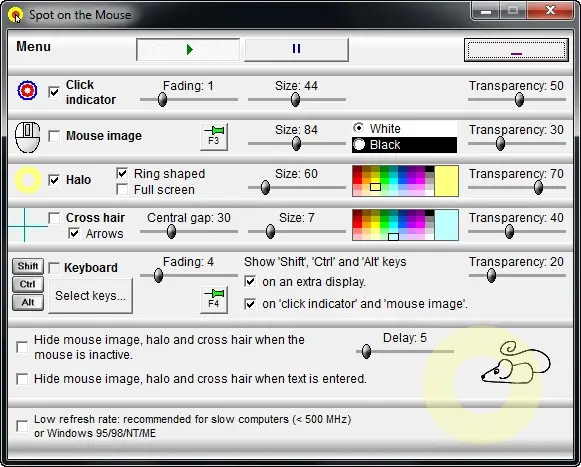
Task: Click the cross hair preview icon
Action: [x=27, y=225]
